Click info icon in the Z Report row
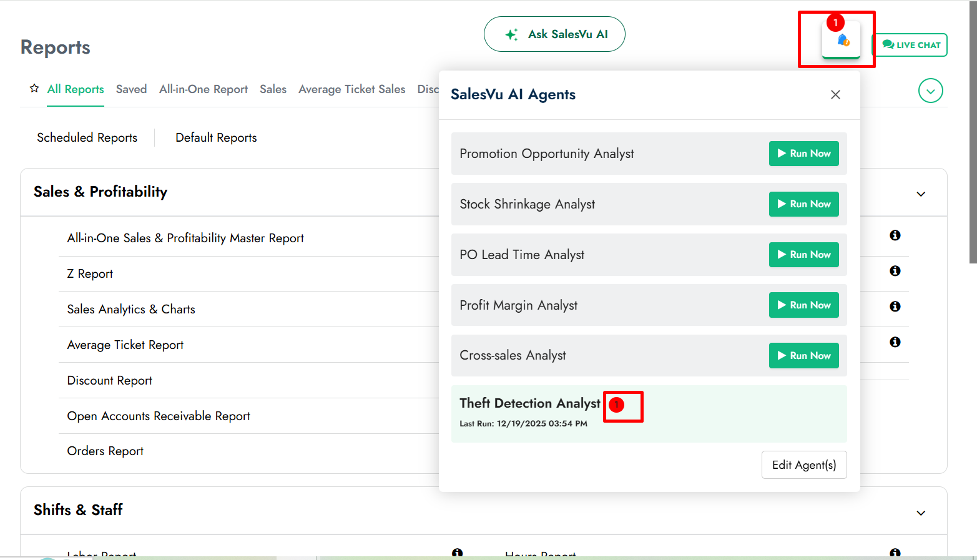Viewport: 977px width, 560px height. [x=895, y=271]
